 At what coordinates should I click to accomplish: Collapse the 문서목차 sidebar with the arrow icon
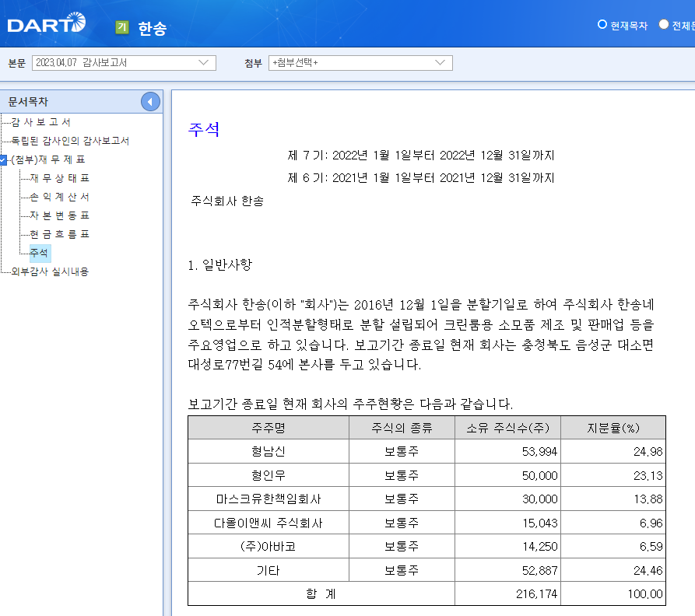(150, 101)
